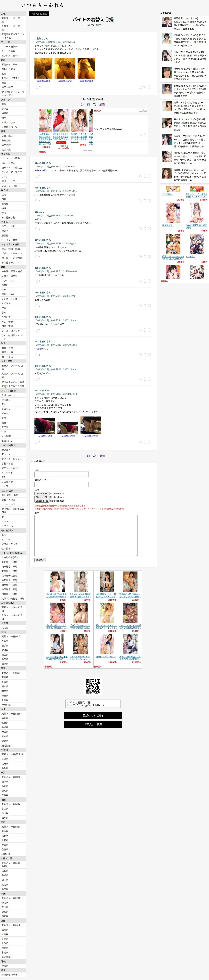Like post 377 with the thumbs-up icon
This screenshot has width=209, height=980.
(37, 256)
